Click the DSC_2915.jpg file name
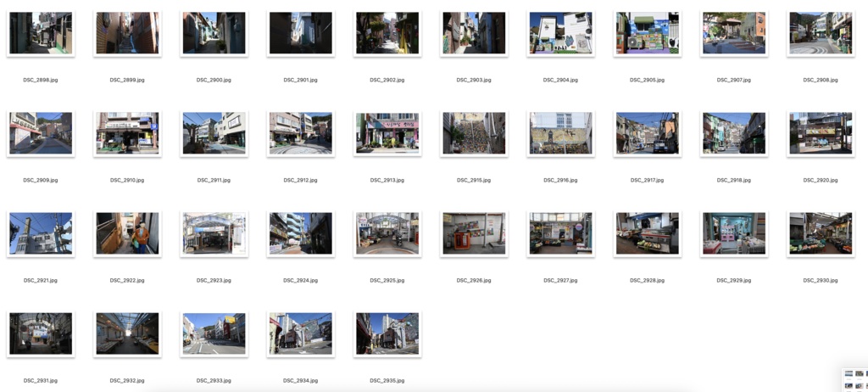 click(x=474, y=180)
